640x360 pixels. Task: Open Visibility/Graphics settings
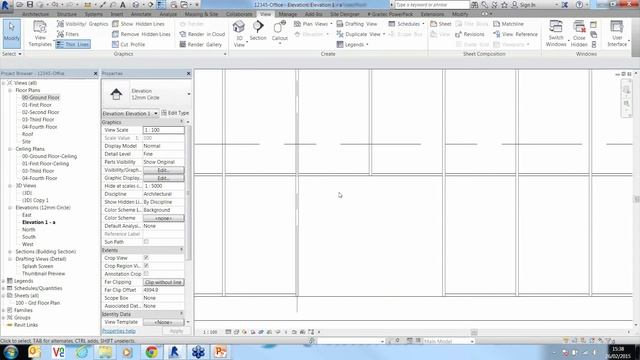[82, 24]
